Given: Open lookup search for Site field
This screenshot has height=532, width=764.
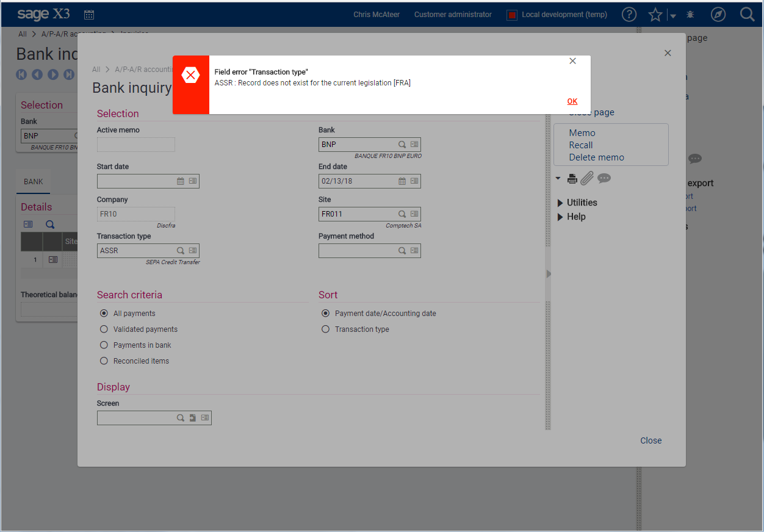Looking at the screenshot, I should point(402,214).
